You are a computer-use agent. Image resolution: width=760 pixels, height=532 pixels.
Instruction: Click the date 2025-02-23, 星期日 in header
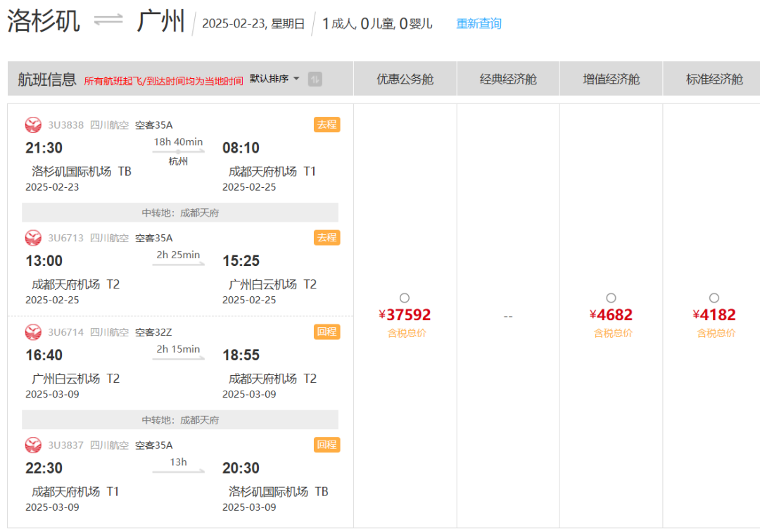click(253, 24)
